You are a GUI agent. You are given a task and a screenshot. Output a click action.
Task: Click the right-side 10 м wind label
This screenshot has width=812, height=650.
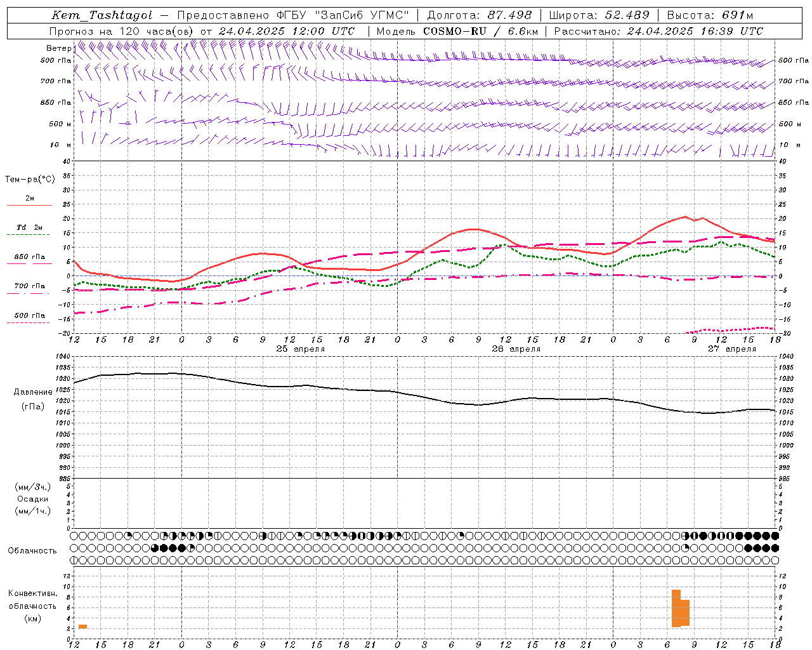pyautogui.click(x=789, y=145)
